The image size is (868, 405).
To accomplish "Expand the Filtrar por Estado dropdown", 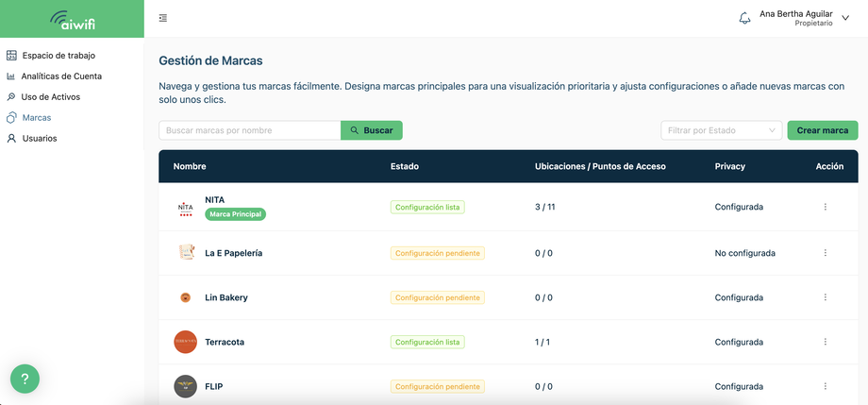I will pyautogui.click(x=722, y=131).
